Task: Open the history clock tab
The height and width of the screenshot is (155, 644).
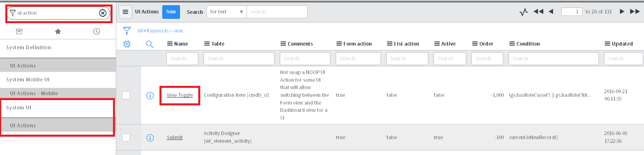Action: pos(97,31)
